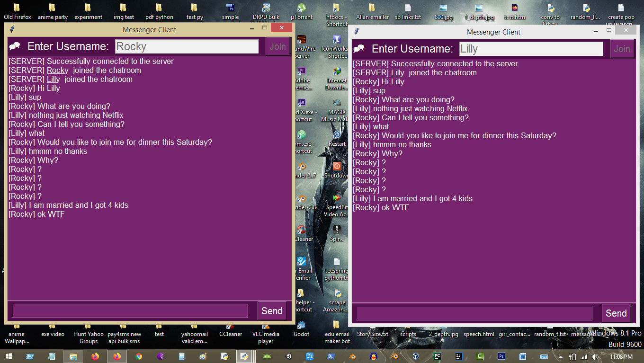Open Google Chrome from the taskbar
This screenshot has width=644, height=363.
coord(139,356)
